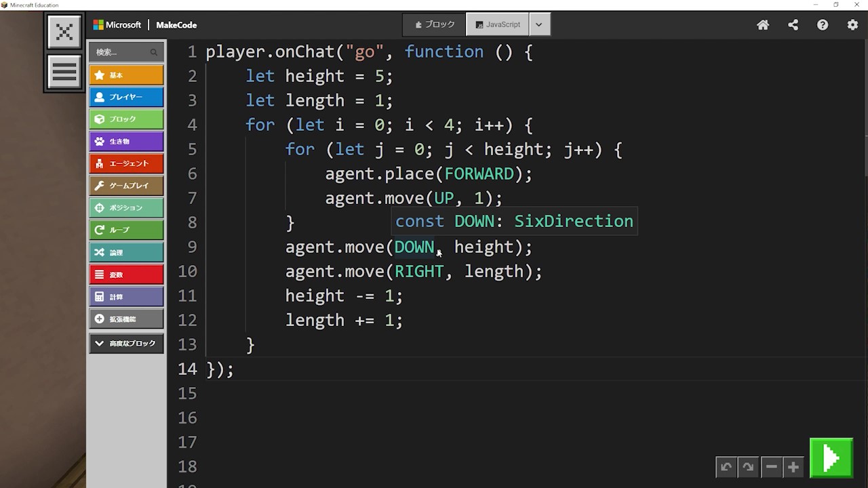
Task: Expand the エージェント category
Action: 126,163
